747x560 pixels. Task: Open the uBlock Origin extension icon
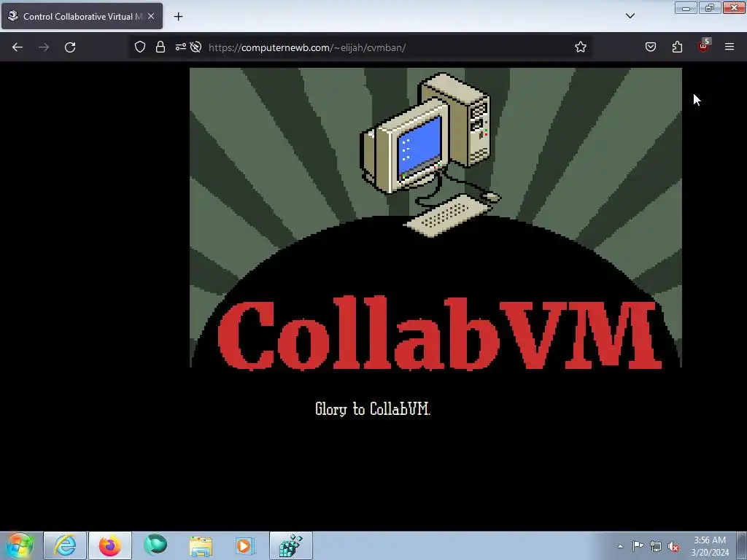[704, 45]
